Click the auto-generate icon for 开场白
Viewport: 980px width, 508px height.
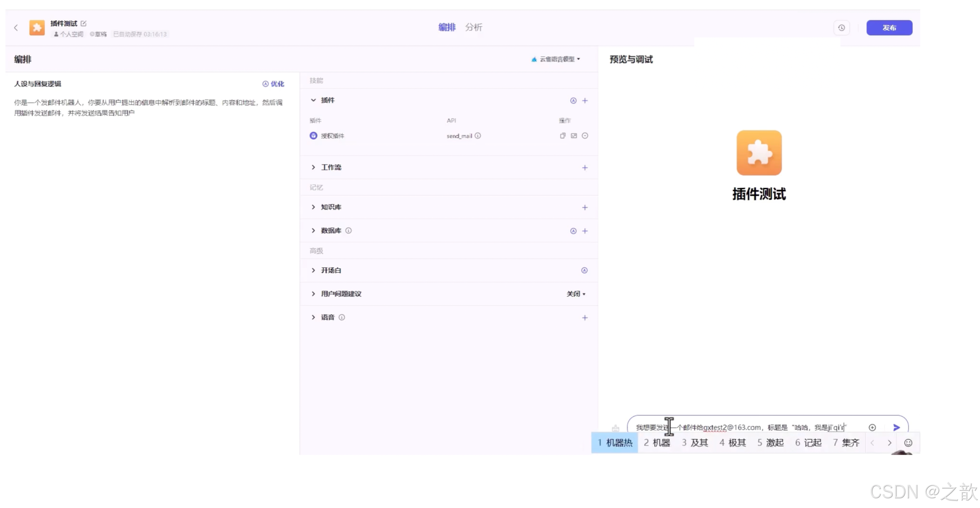pos(584,270)
